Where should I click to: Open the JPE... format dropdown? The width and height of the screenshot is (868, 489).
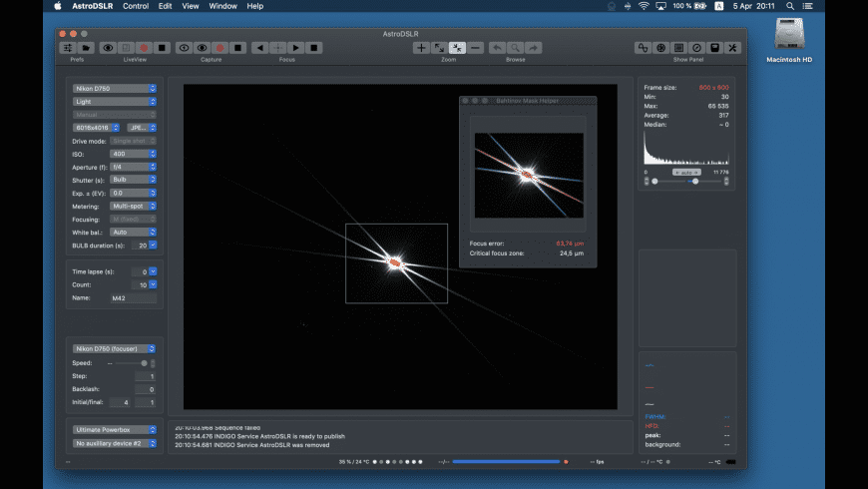[x=142, y=128]
